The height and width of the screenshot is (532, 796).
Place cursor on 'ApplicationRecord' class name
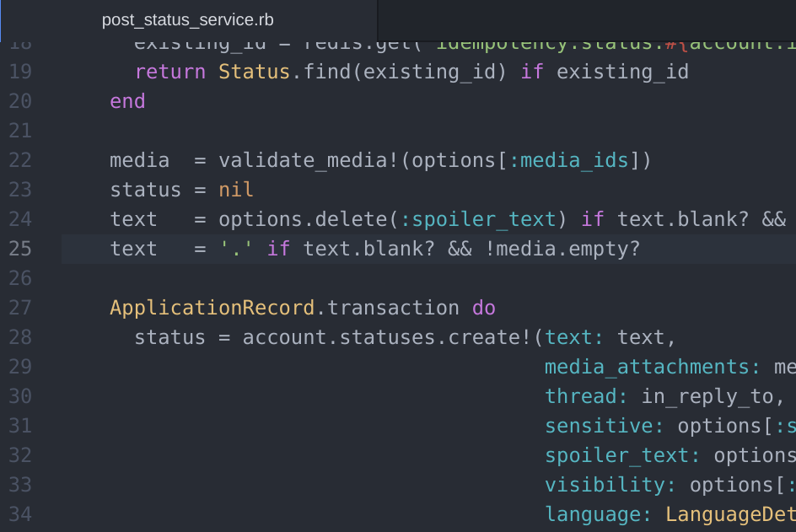tap(212, 308)
